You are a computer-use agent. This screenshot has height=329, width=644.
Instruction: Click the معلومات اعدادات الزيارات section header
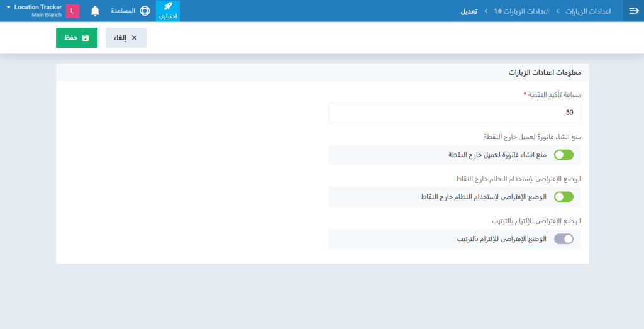[545, 72]
